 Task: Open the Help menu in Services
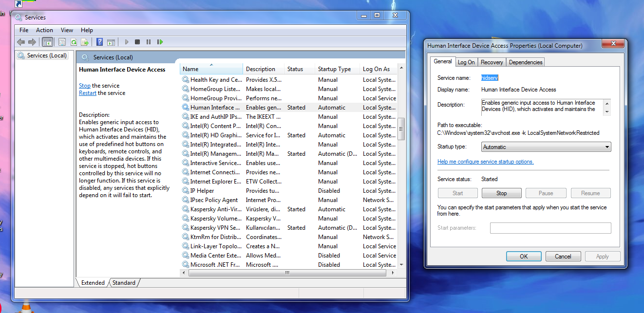pos(87,30)
